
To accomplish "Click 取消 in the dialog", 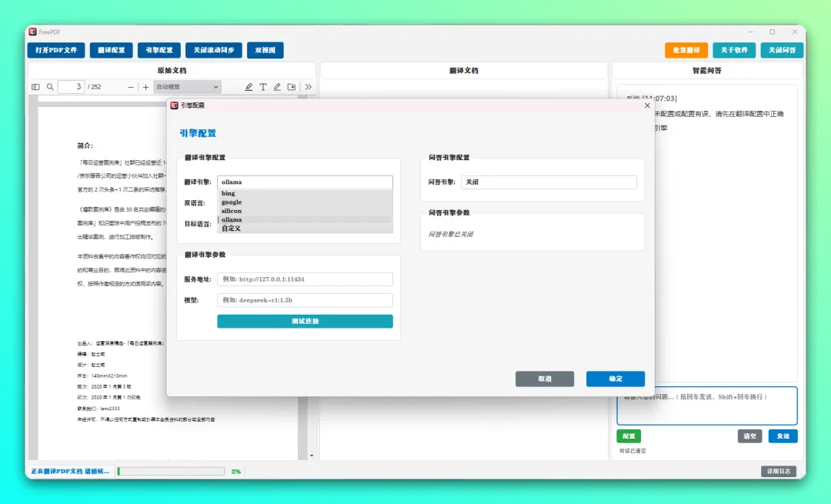I will (x=545, y=379).
